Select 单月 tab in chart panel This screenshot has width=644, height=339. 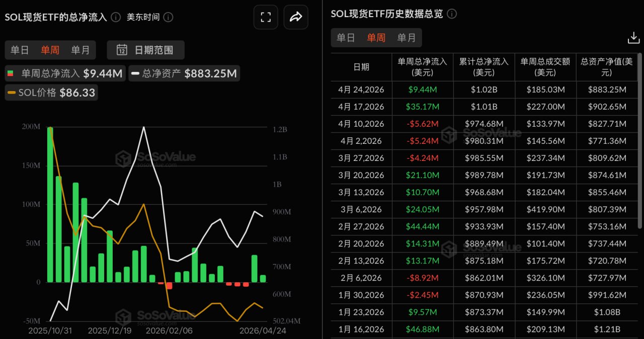point(80,50)
